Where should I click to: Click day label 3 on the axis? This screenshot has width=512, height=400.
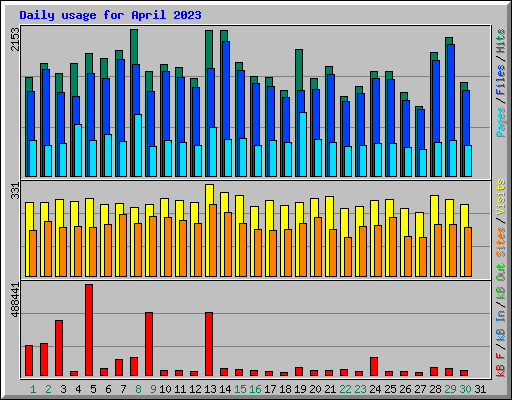click(63, 389)
